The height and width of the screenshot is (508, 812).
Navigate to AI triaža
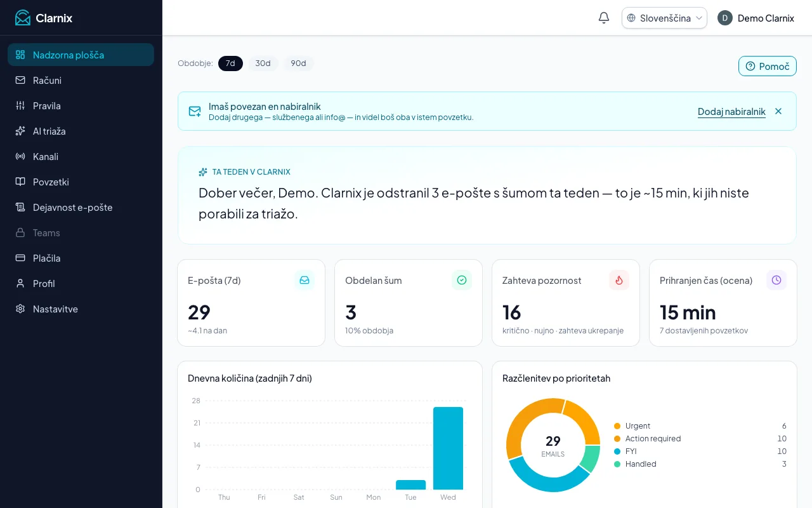(x=81, y=131)
